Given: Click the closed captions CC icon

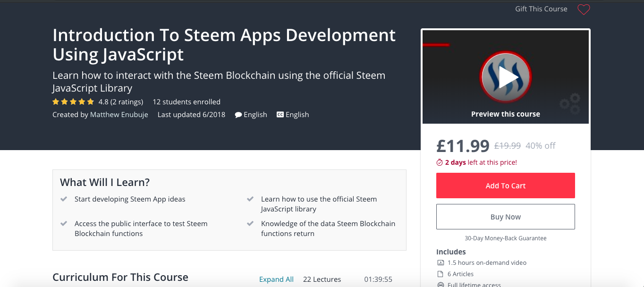Looking at the screenshot, I should point(280,115).
